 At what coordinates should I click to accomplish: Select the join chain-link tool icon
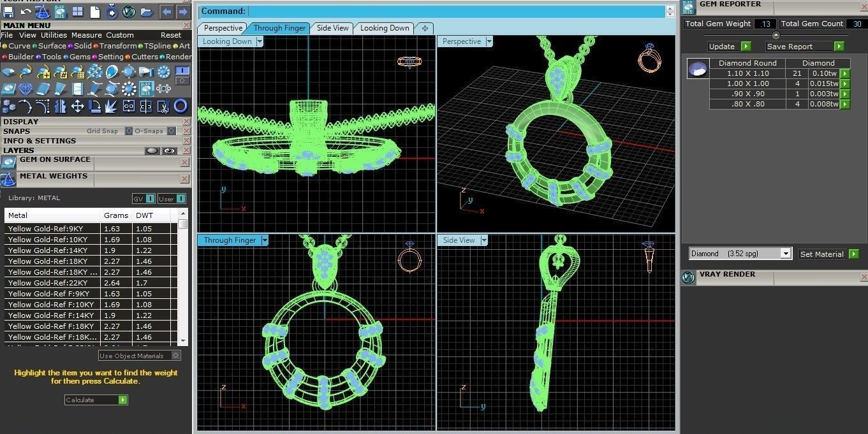point(129,106)
